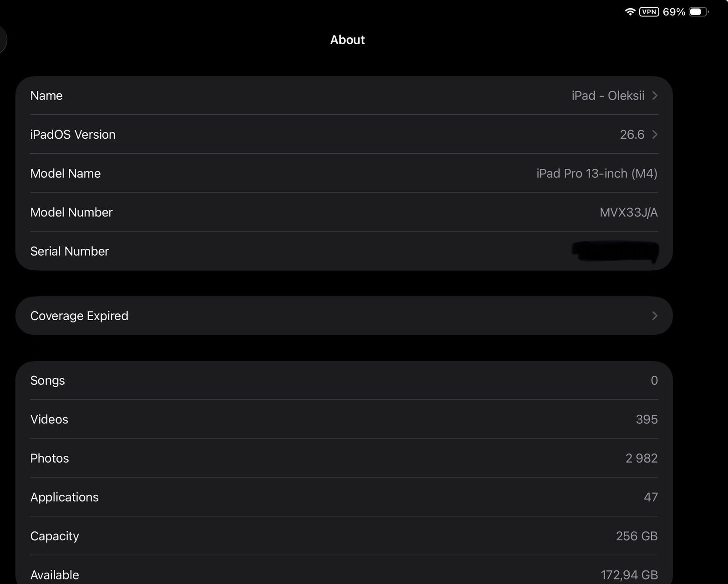The height and width of the screenshot is (584, 728).
Task: Tap the About page title
Action: (348, 40)
